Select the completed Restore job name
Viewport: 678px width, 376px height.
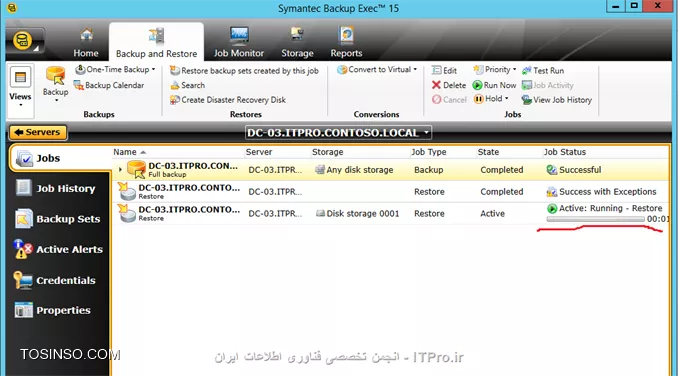click(x=189, y=188)
